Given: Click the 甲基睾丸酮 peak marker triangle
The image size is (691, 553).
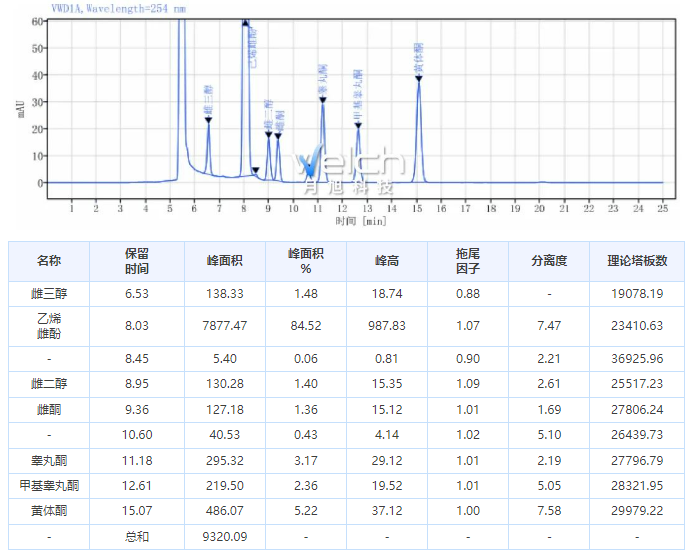Looking at the screenshot, I should tap(358, 125).
